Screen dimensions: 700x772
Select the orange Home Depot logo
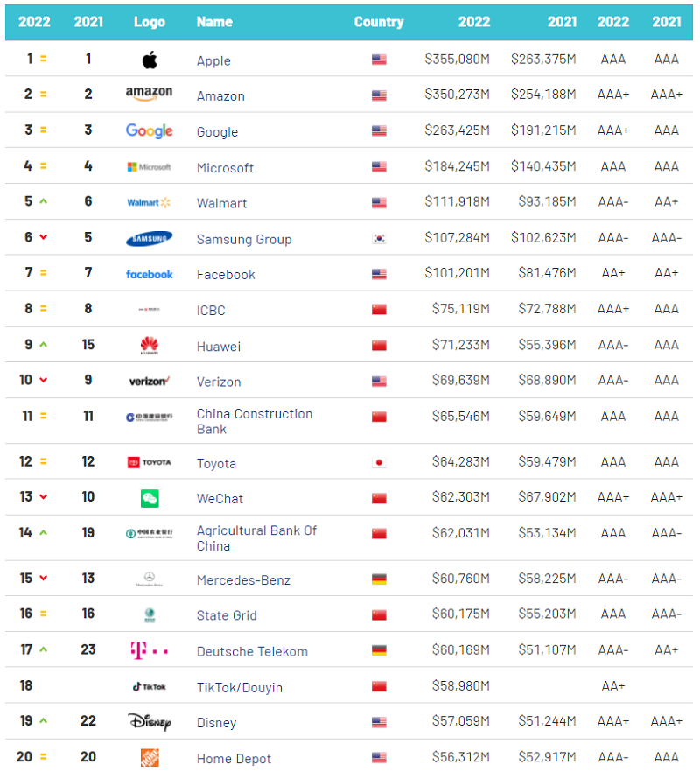(150, 758)
